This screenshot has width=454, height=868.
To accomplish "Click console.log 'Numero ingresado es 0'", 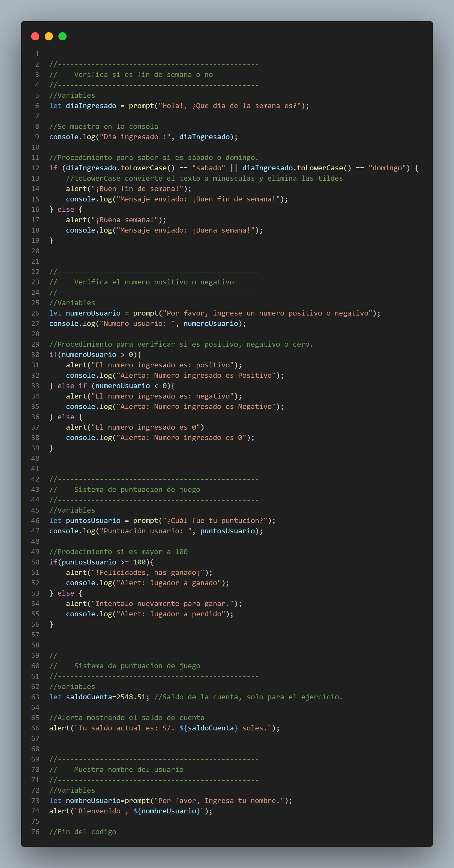I will click(160, 438).
